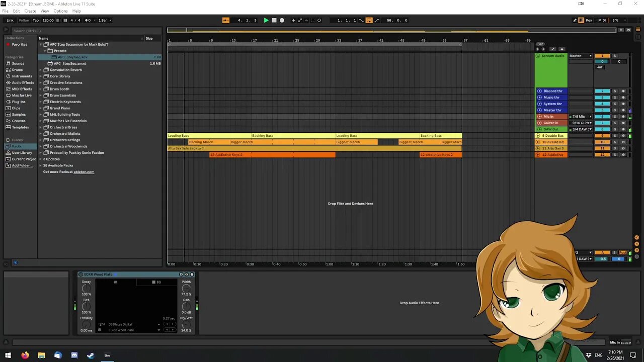Open the 7/8 Mic input dropdown

pyautogui.click(x=581, y=117)
